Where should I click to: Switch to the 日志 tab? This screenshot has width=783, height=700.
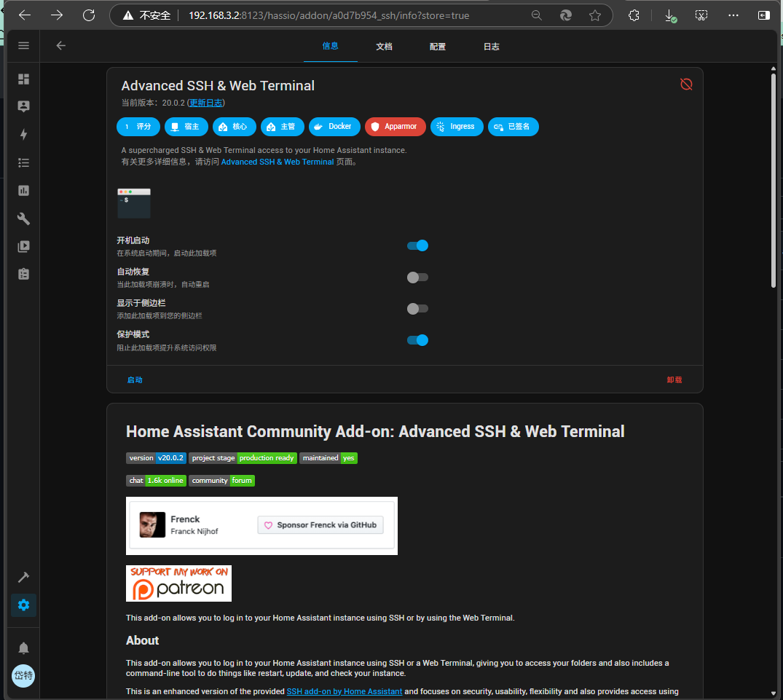pyautogui.click(x=492, y=47)
